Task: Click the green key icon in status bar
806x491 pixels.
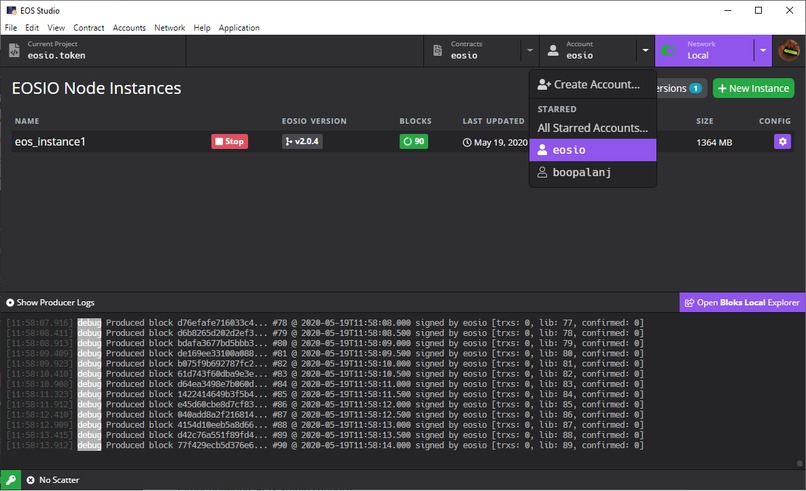Action: [10, 480]
